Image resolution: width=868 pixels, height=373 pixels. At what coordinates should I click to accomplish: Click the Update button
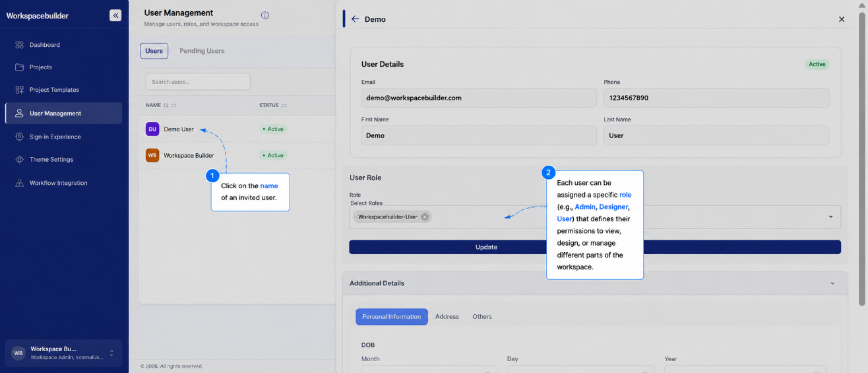[595, 247]
